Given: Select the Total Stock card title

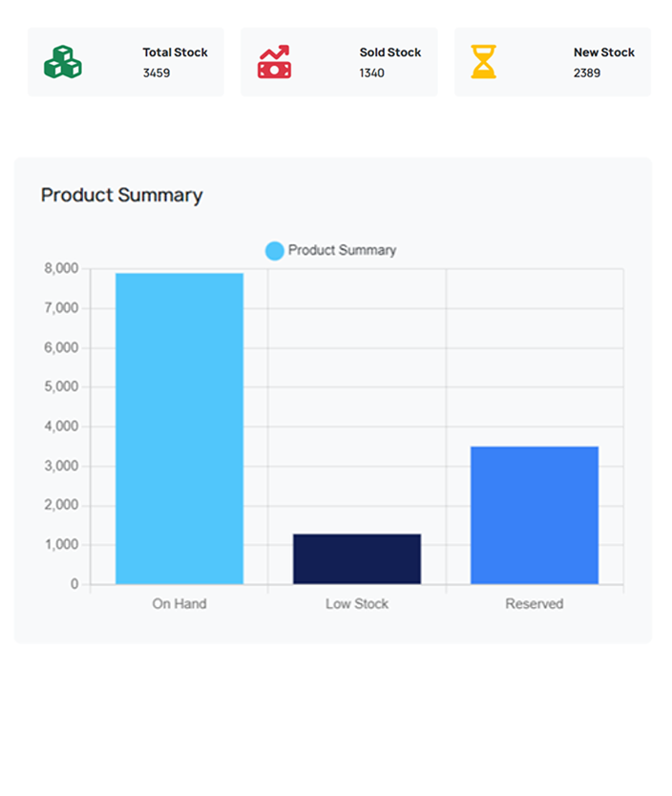Looking at the screenshot, I should tap(175, 52).
